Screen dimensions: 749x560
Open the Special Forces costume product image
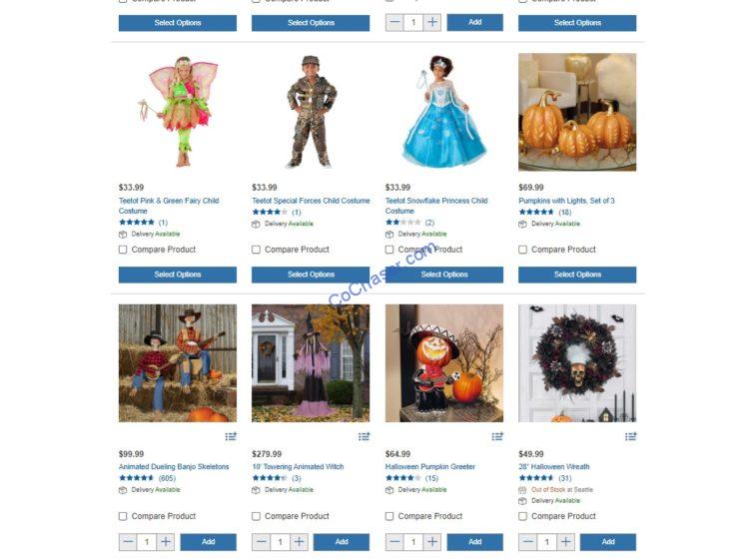click(x=311, y=112)
